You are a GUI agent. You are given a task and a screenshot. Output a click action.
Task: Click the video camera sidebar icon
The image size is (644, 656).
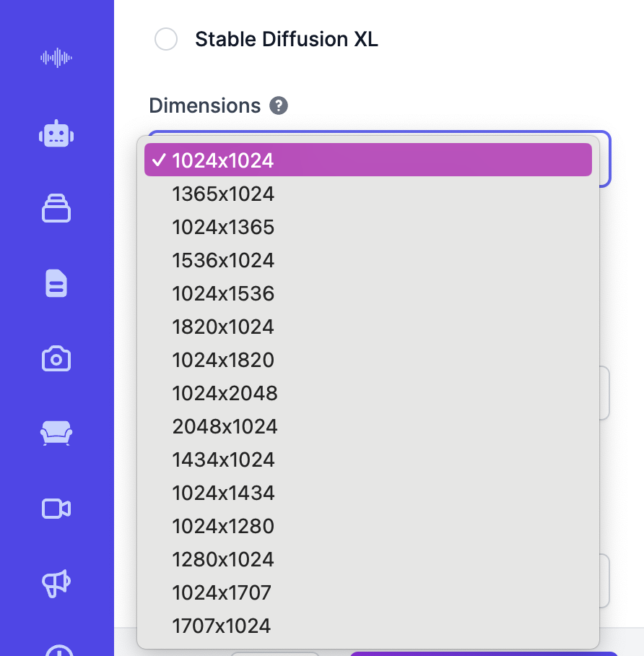click(56, 509)
